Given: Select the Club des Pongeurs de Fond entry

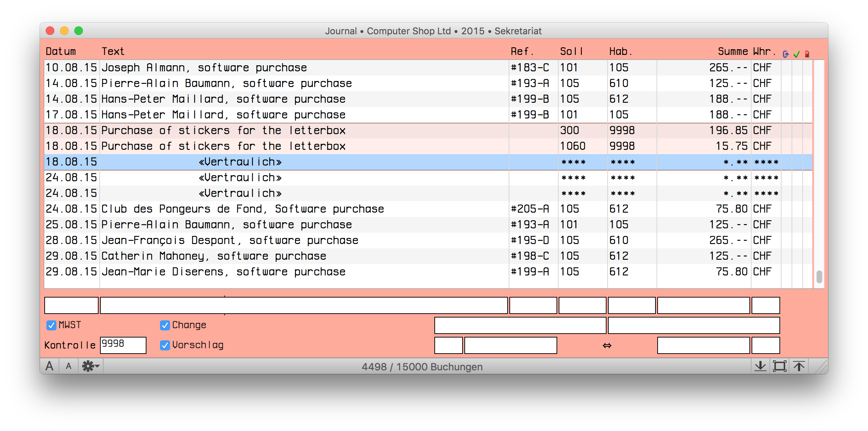Looking at the screenshot, I should tap(243, 209).
